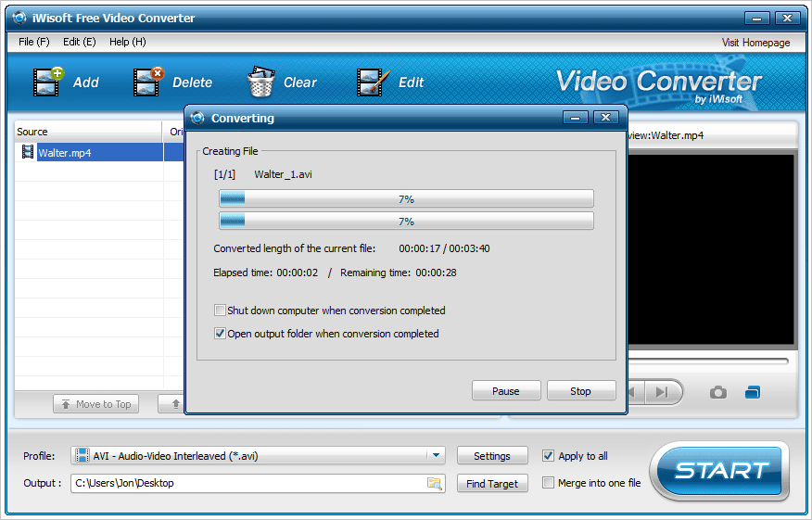The image size is (812, 520).
Task: Click the blue full-screen preview icon
Action: (752, 392)
